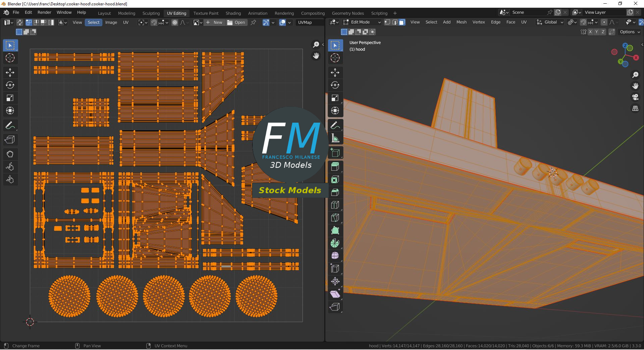Toggle UV sync selection

(20, 23)
